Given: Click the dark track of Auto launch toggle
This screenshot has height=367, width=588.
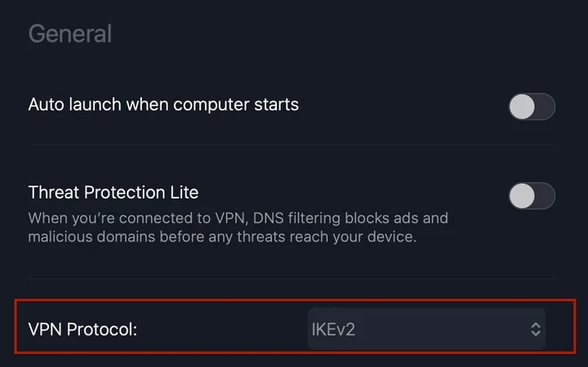Looking at the screenshot, I should click(545, 106).
